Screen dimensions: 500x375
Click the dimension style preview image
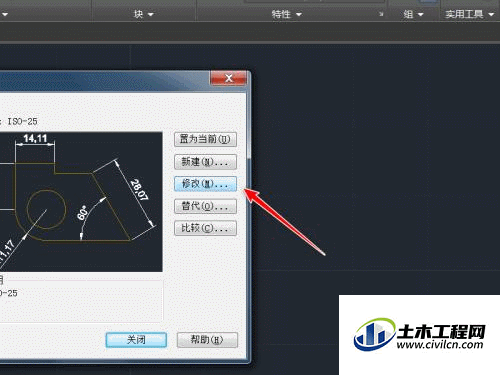[81, 202]
